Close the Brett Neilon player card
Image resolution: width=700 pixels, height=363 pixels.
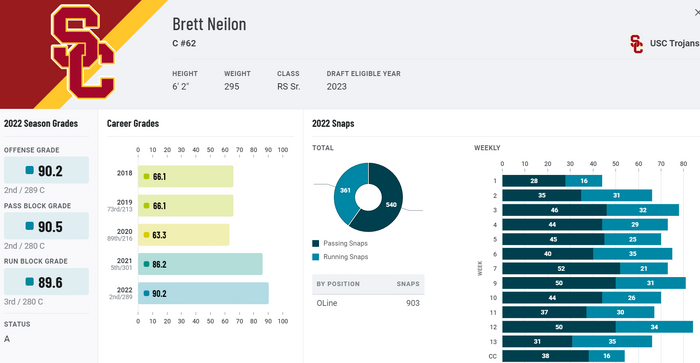click(x=696, y=13)
